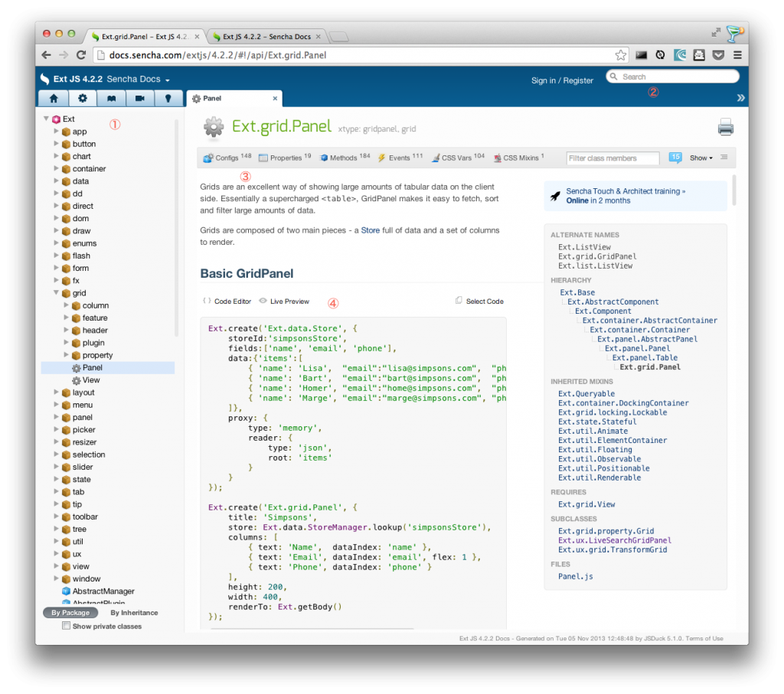Open Chrome hamburger menu
Image resolution: width=784 pixels, height=694 pixels.
click(737, 55)
